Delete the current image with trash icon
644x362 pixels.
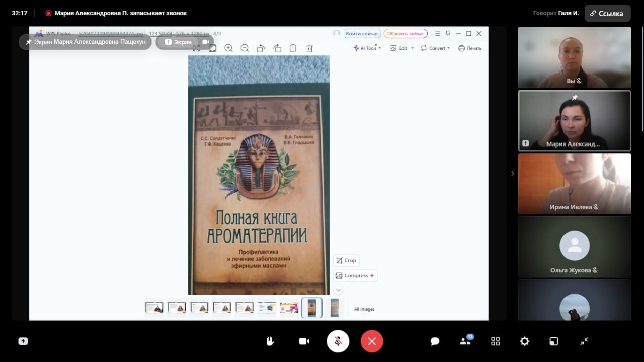[x=309, y=48]
